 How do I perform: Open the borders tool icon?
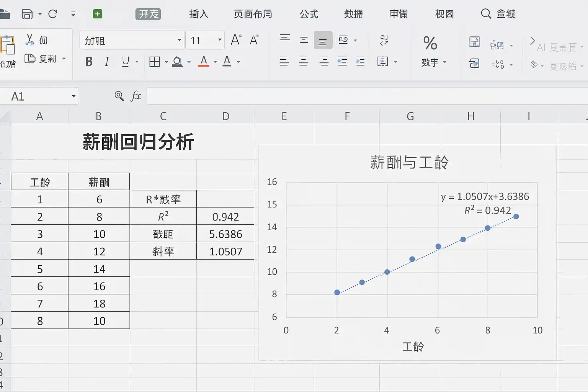pyautogui.click(x=155, y=62)
